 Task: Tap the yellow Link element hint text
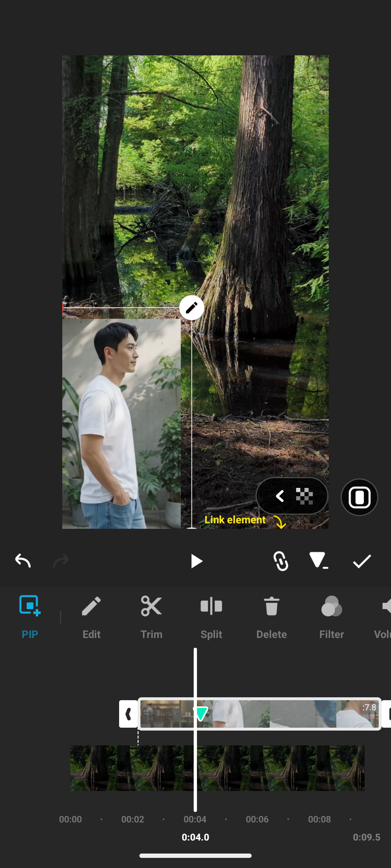tap(235, 520)
